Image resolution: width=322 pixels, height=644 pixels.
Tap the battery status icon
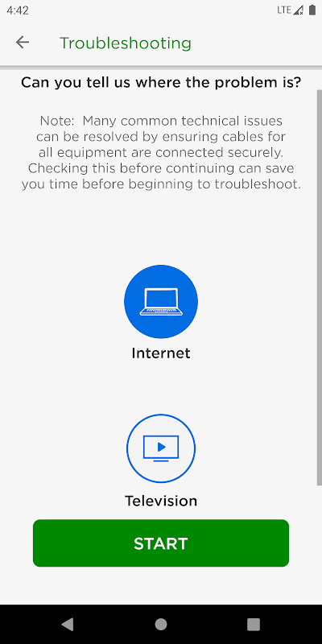tap(312, 10)
